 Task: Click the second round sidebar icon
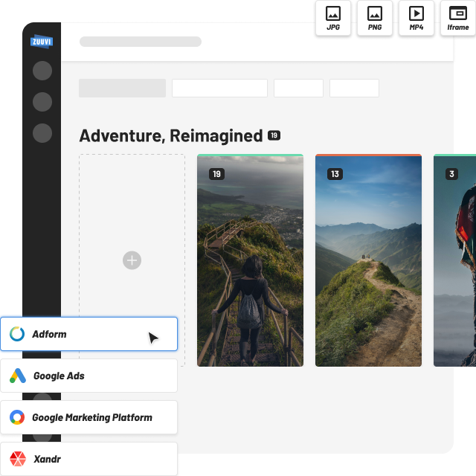tap(42, 102)
